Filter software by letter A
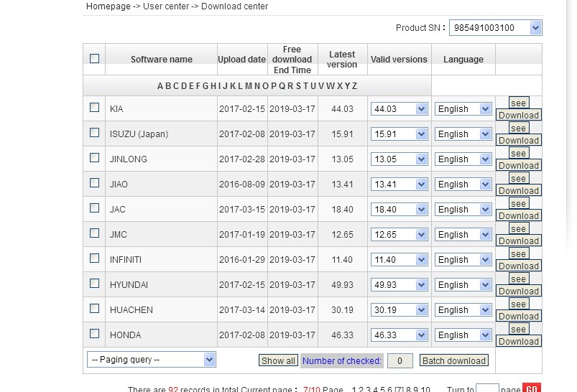 point(160,86)
